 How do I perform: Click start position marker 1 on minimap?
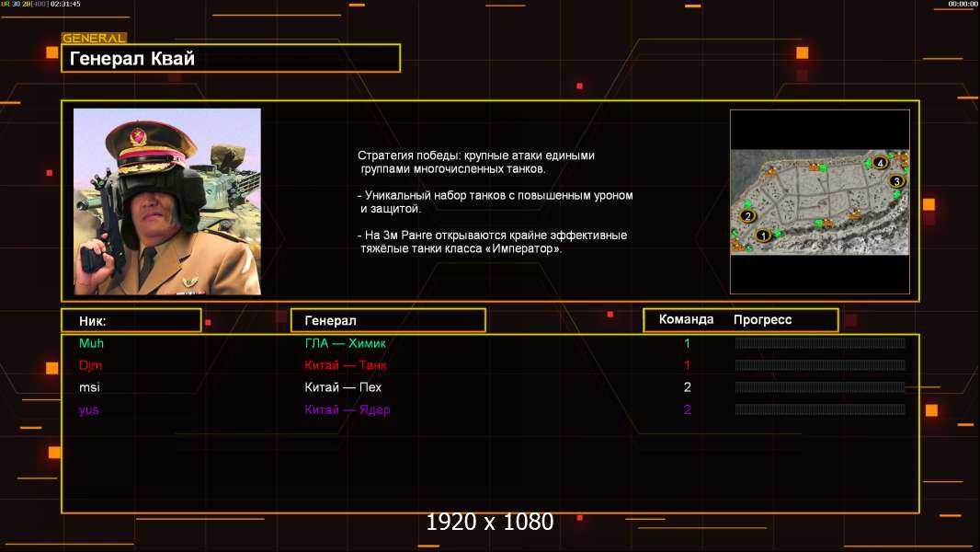coord(762,236)
